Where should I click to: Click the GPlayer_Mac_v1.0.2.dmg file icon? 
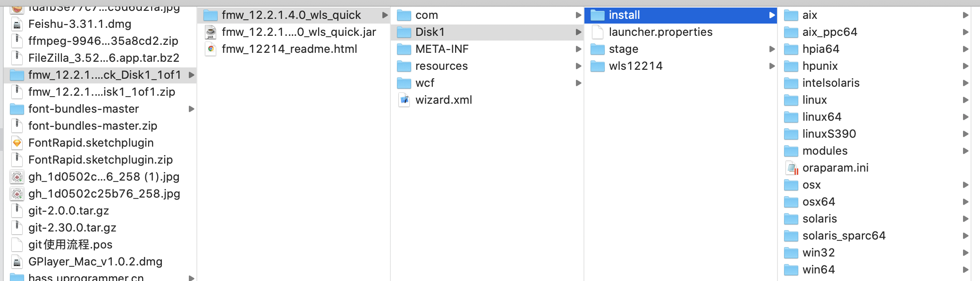pyautogui.click(x=17, y=262)
